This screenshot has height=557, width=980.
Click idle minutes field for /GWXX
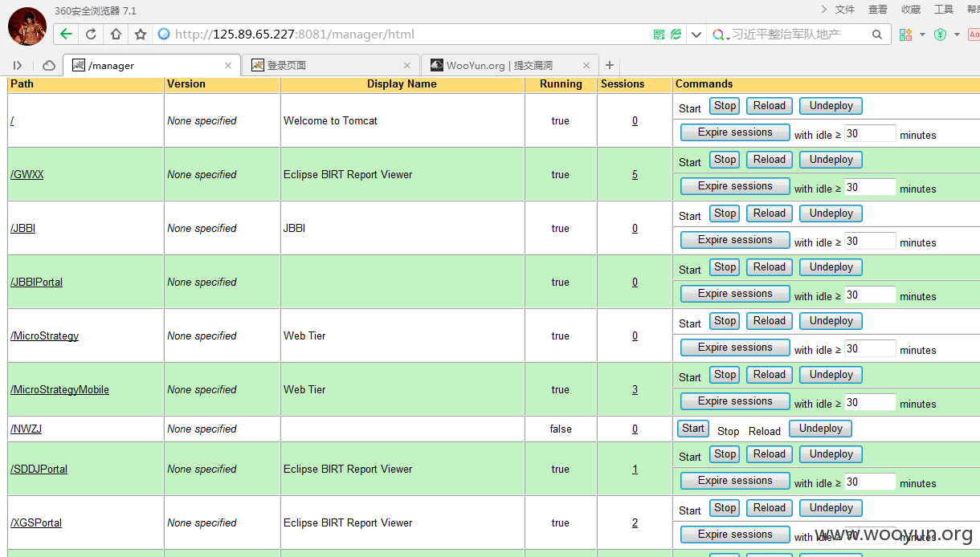pyautogui.click(x=870, y=188)
